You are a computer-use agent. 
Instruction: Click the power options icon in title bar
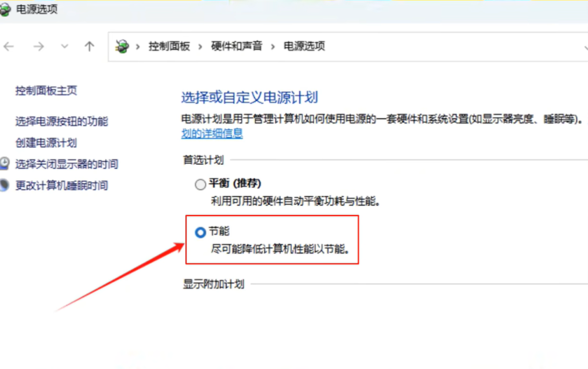[5, 9]
